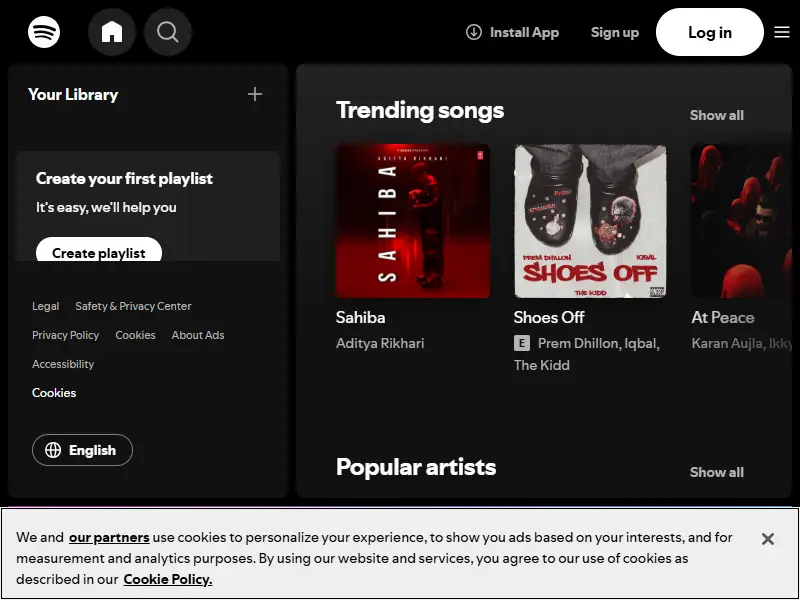
Task: Click the globe icon on language button
Action: [x=53, y=450]
